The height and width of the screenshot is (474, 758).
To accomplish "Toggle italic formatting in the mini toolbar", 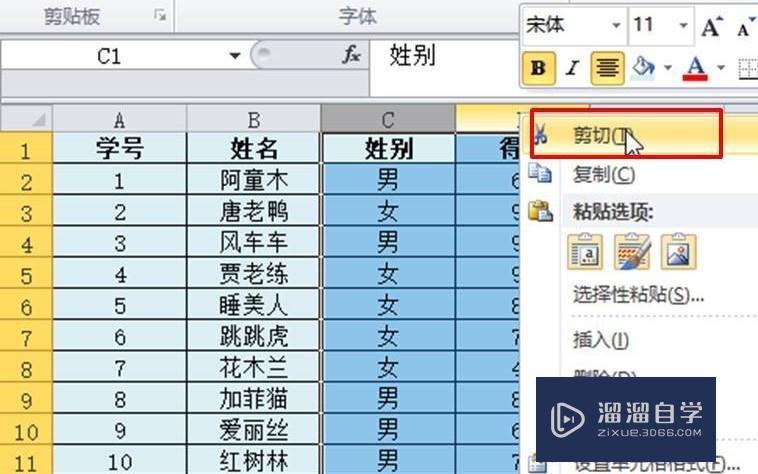I will (572, 68).
